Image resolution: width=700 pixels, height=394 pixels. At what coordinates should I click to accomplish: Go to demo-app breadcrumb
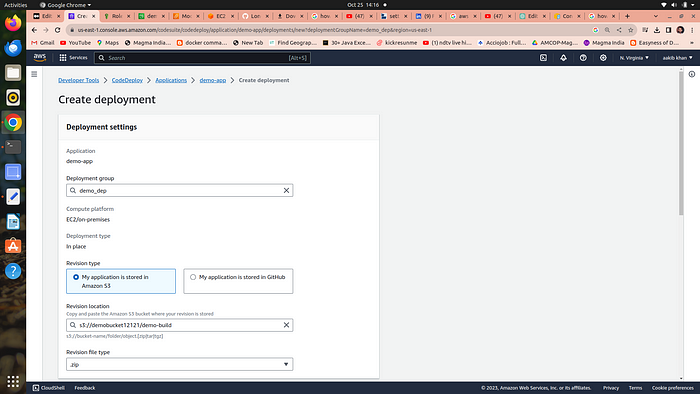point(212,80)
